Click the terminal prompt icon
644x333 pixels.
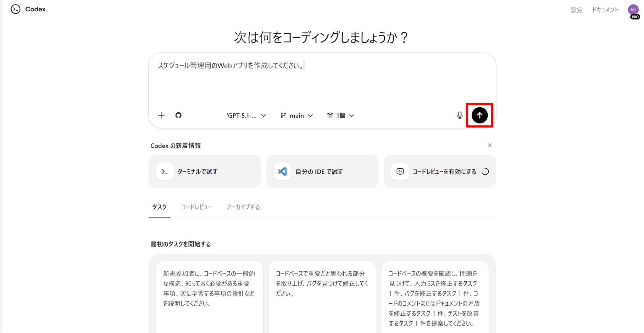click(x=165, y=172)
